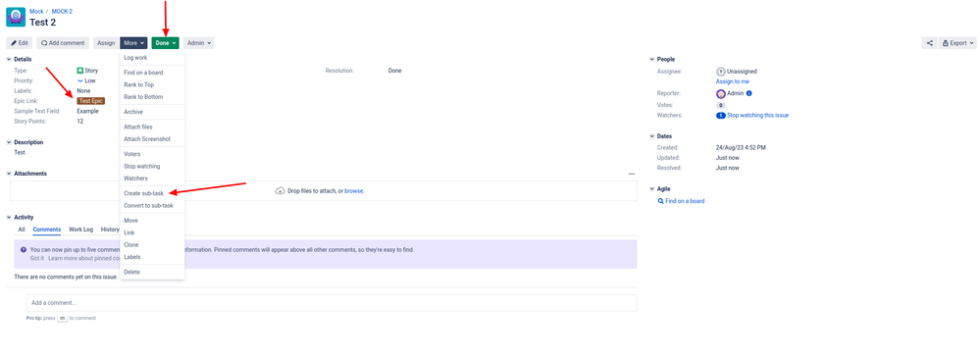Collapse the Description section
The width and height of the screenshot is (980, 360).
(x=9, y=142)
